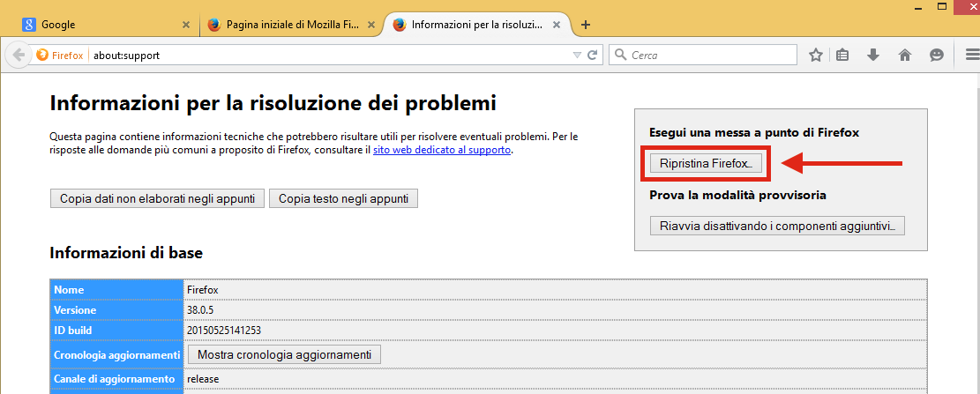Open the Hello chat smiley icon
980x394 pixels.
click(x=936, y=55)
